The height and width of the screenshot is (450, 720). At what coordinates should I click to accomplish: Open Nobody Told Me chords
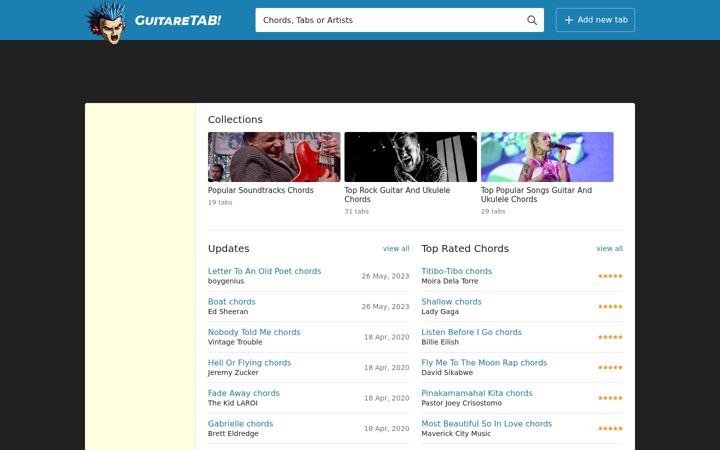click(x=254, y=332)
